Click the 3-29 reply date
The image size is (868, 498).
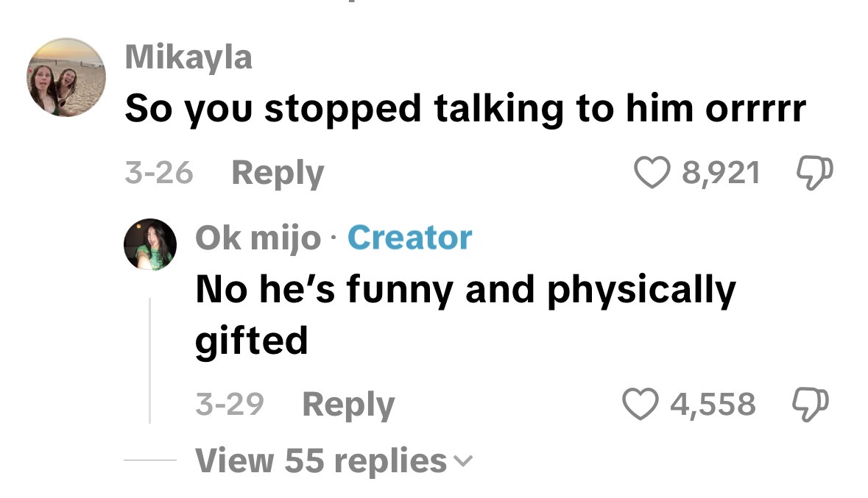[x=229, y=404]
